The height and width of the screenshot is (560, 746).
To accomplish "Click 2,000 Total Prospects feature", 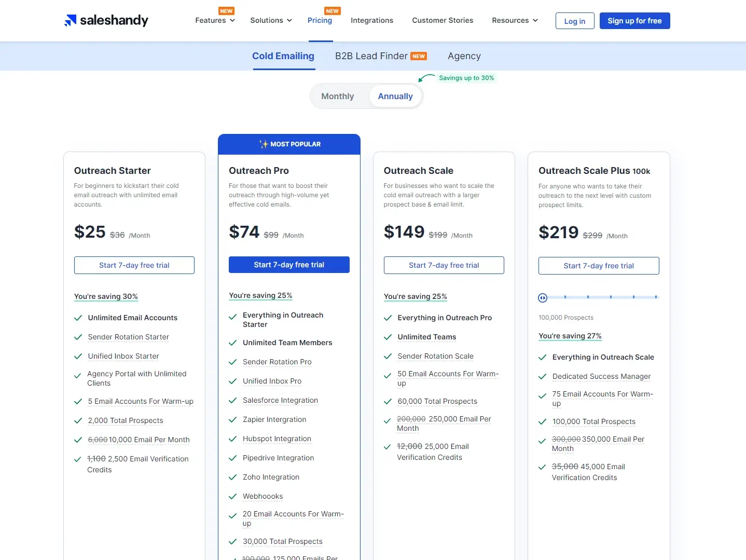I will pyautogui.click(x=126, y=420).
